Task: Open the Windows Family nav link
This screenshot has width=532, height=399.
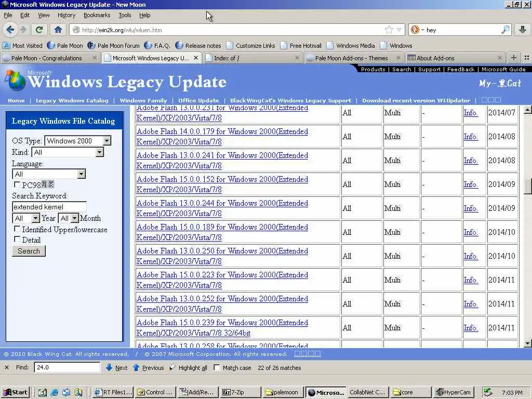Action: (143, 100)
